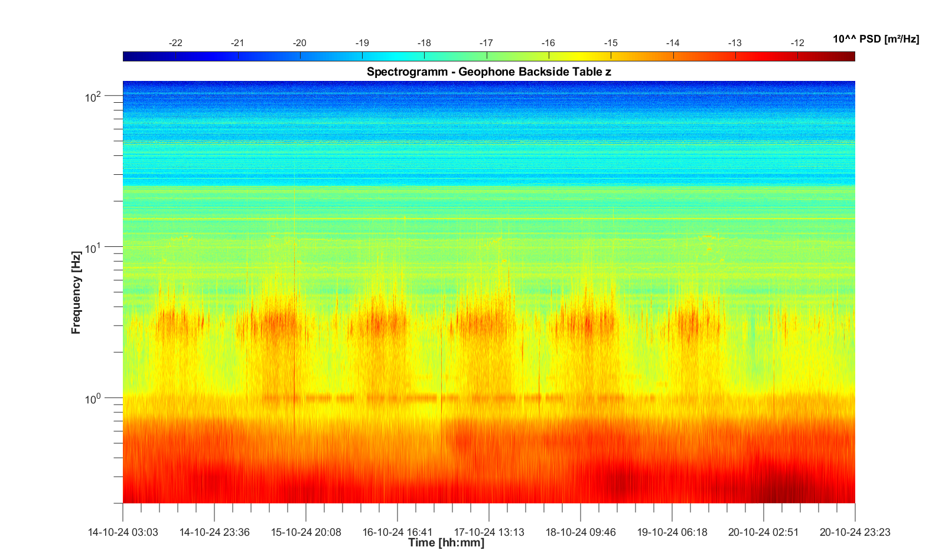Click the '18-10-24 09:46' time tick label
Screen dimensions: 945x560
[x=581, y=532]
